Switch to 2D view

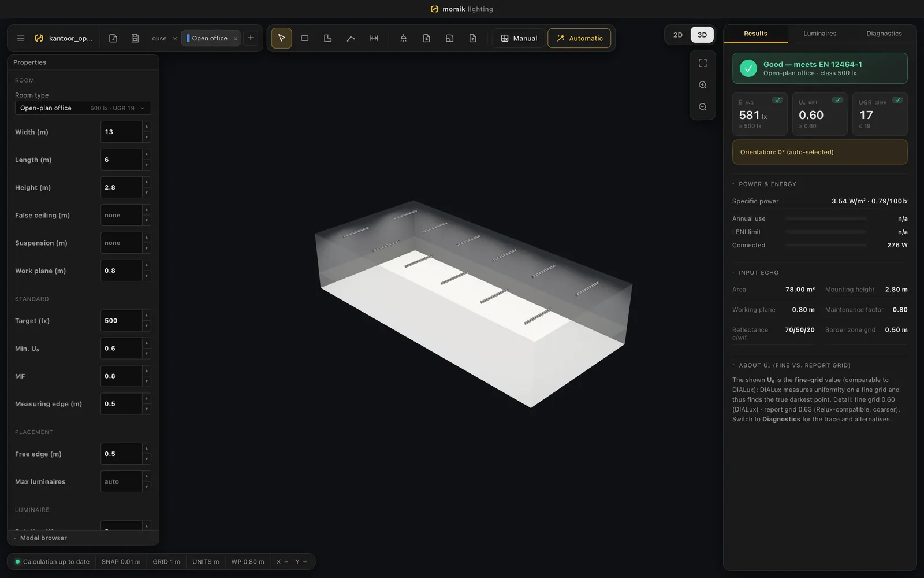(x=678, y=35)
